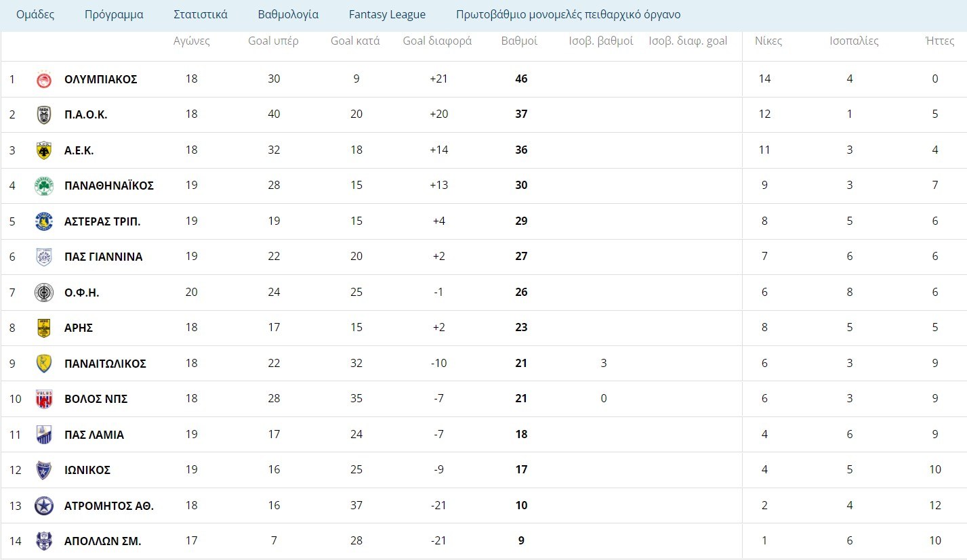Click the Atromitos blue star logo
This screenshot has height=560, width=967.
44,505
